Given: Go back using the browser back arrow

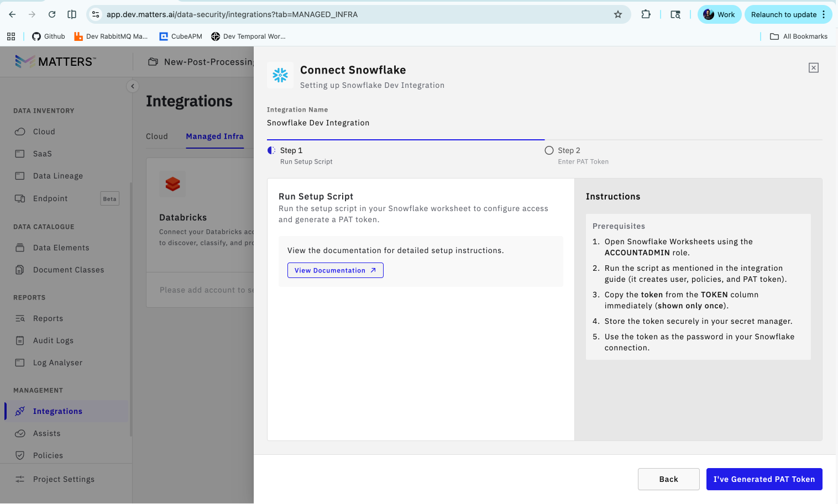Looking at the screenshot, I should 13,14.
